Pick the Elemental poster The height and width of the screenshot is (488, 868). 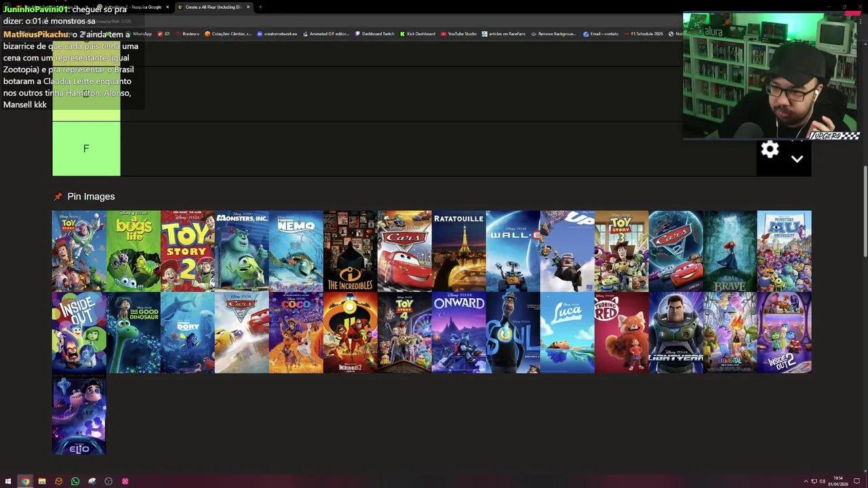[x=730, y=333]
